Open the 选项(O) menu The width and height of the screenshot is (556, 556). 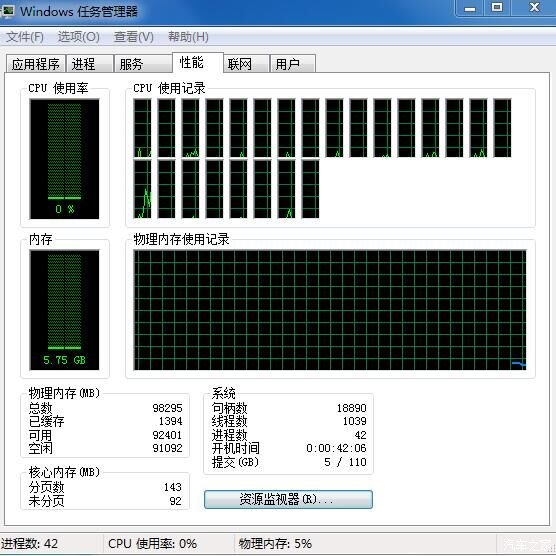point(78,37)
